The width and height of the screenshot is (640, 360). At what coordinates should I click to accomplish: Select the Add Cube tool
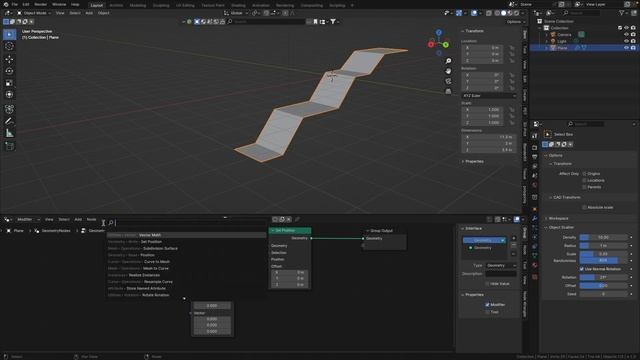point(9,146)
